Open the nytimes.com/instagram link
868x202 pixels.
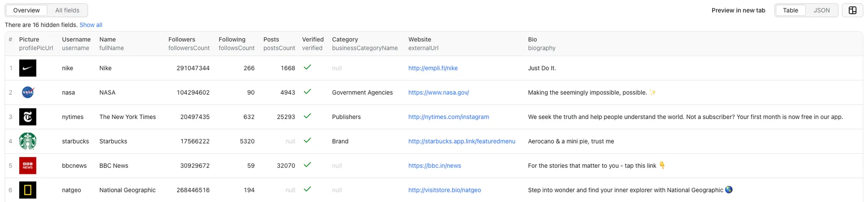448,117
